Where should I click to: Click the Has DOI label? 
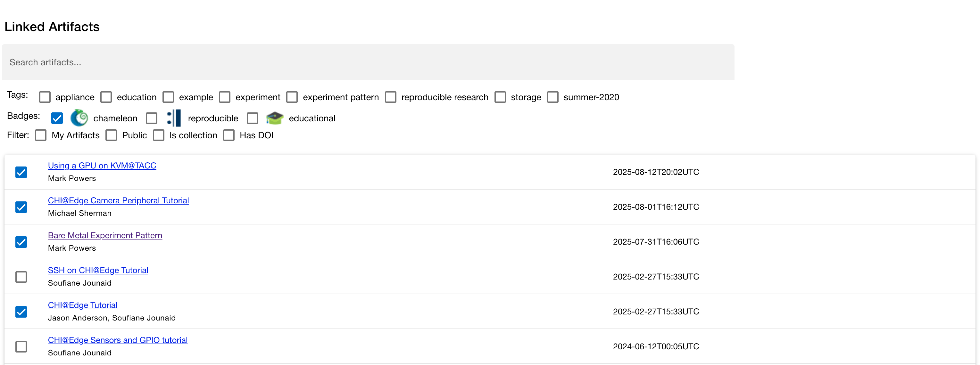pos(256,135)
